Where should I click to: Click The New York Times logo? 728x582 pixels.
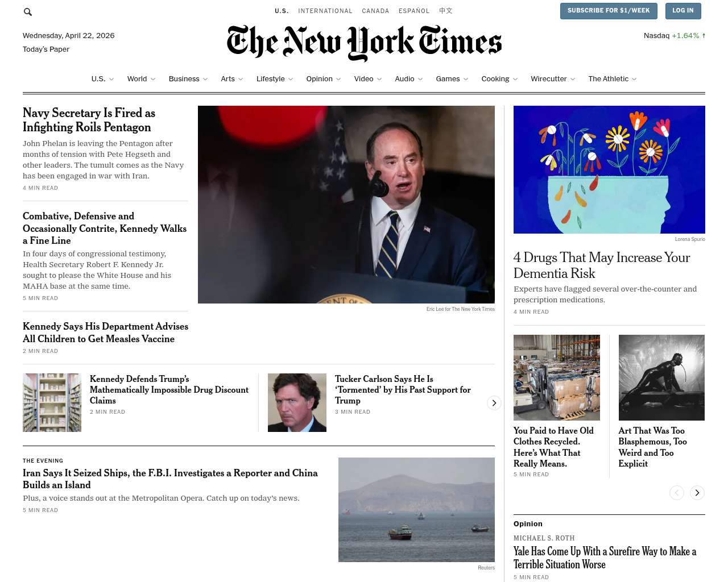[364, 43]
